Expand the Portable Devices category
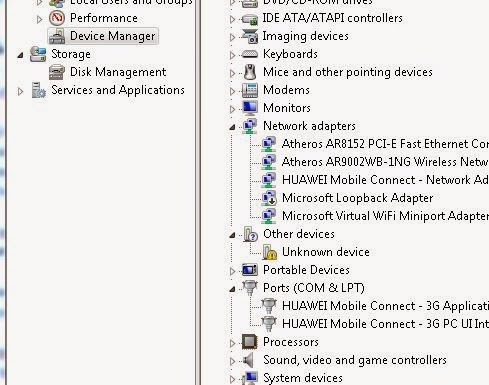Screen dimensions: 489x385 pos(232,271)
